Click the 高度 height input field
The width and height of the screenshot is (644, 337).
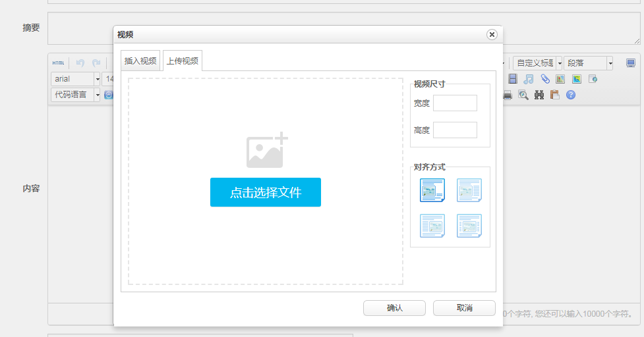455,130
